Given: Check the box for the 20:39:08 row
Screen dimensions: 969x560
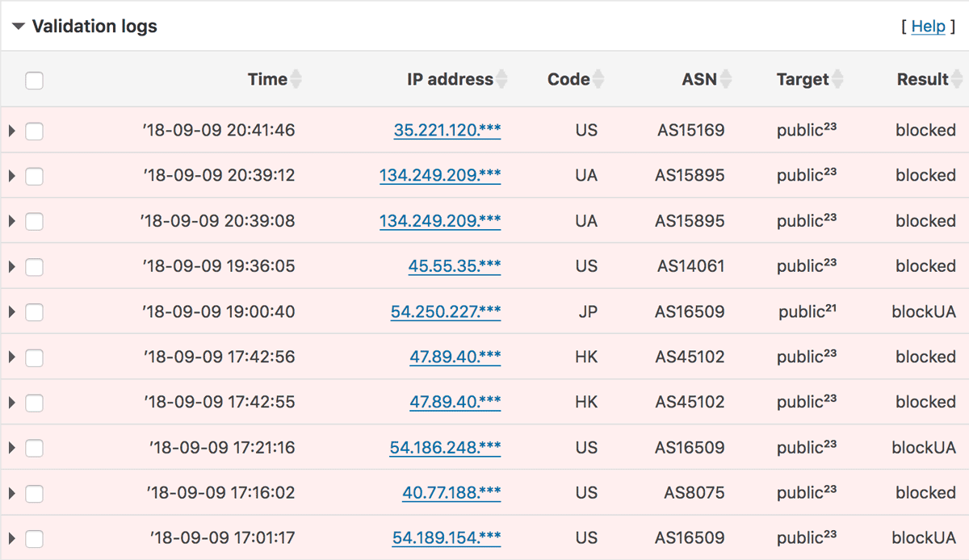Looking at the screenshot, I should [34, 221].
